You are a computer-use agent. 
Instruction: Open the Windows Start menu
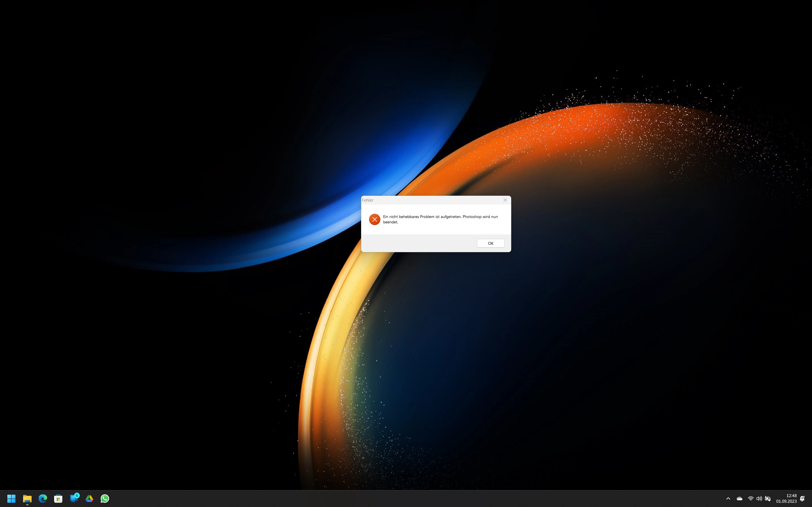[x=11, y=498]
